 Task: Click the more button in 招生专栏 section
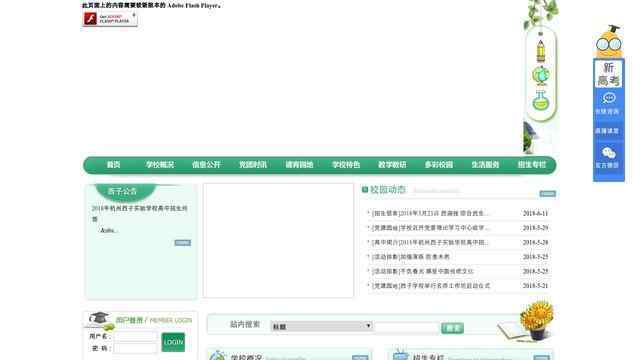(x=542, y=358)
